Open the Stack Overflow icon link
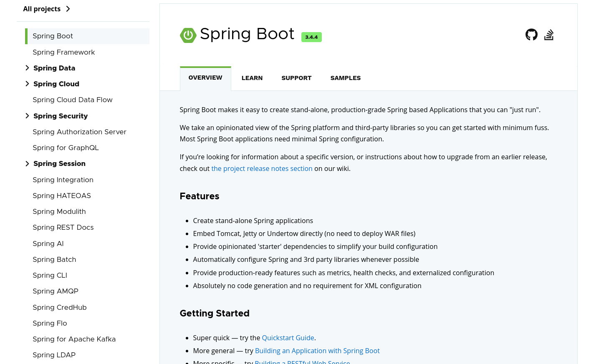 click(x=549, y=35)
